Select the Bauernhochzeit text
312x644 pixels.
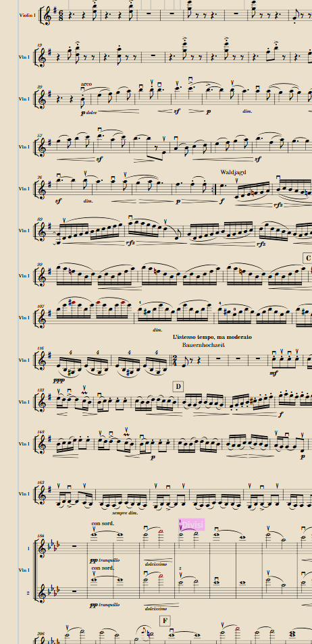pos(203,345)
